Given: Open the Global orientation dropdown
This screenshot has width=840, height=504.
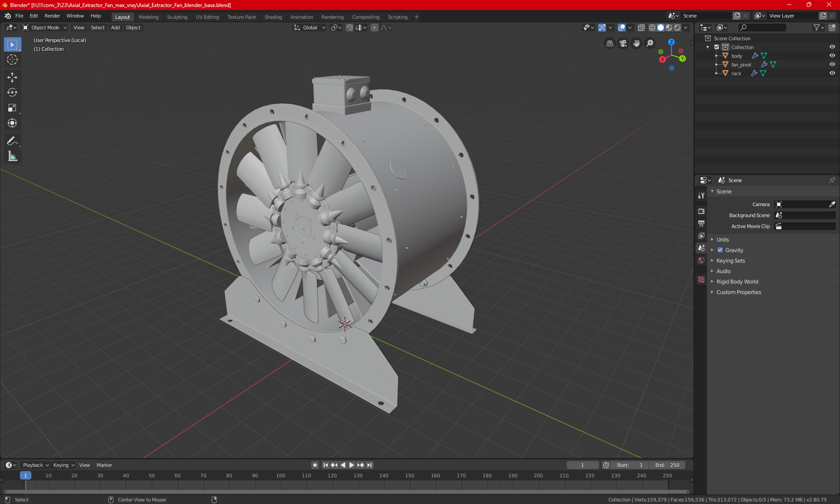Looking at the screenshot, I should (x=310, y=28).
